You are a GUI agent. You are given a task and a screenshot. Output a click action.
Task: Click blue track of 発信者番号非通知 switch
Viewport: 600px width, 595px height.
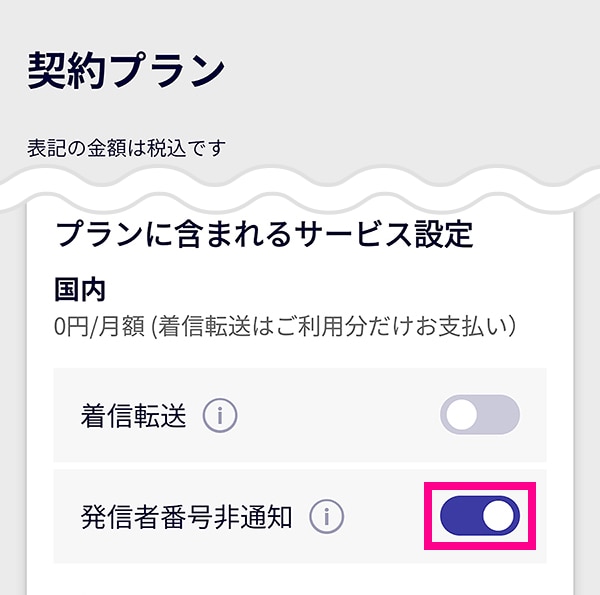click(459, 516)
